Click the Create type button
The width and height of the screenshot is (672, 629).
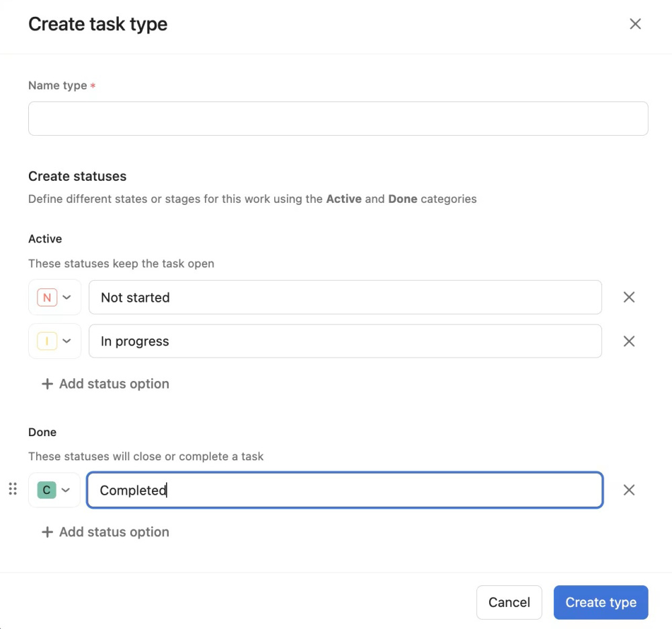(601, 602)
